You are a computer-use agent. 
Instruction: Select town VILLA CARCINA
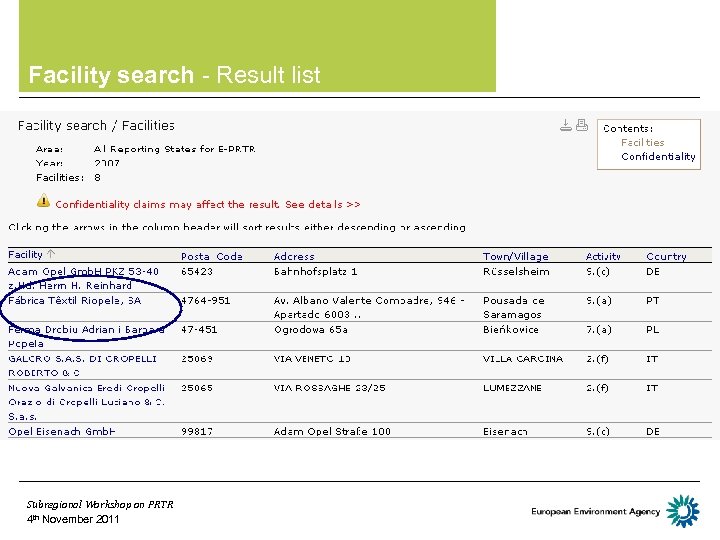coord(523,359)
